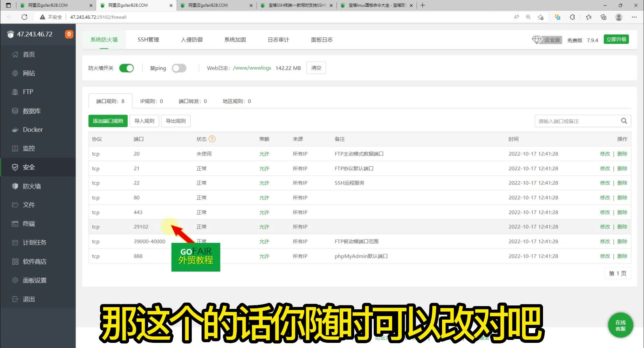Viewport: 644px width, 348px height.
Task: Close the 宝塔linux面板命令大全 browser tab
Action: (x=411, y=5)
